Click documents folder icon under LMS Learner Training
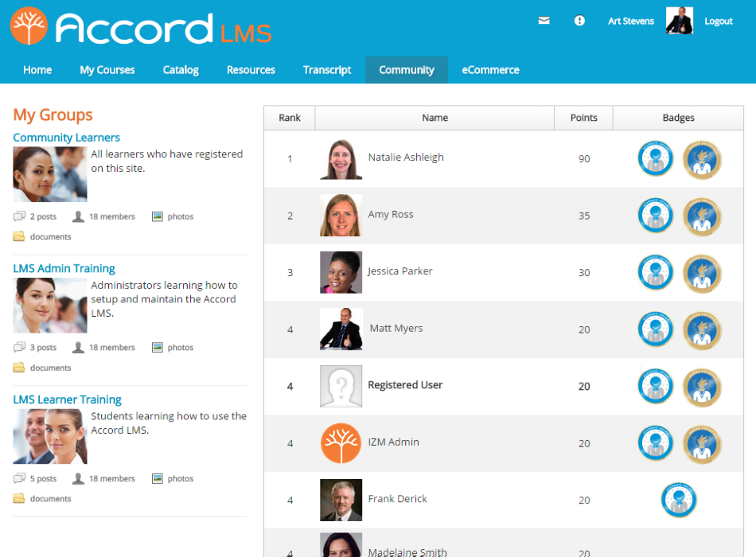The width and height of the screenshot is (756, 557). 19,498
